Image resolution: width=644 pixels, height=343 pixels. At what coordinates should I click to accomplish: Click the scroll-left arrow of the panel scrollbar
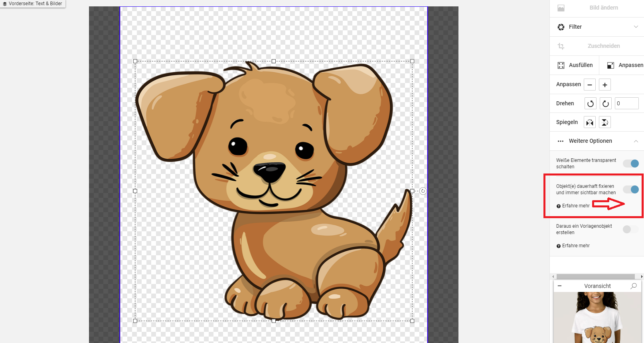(553, 276)
